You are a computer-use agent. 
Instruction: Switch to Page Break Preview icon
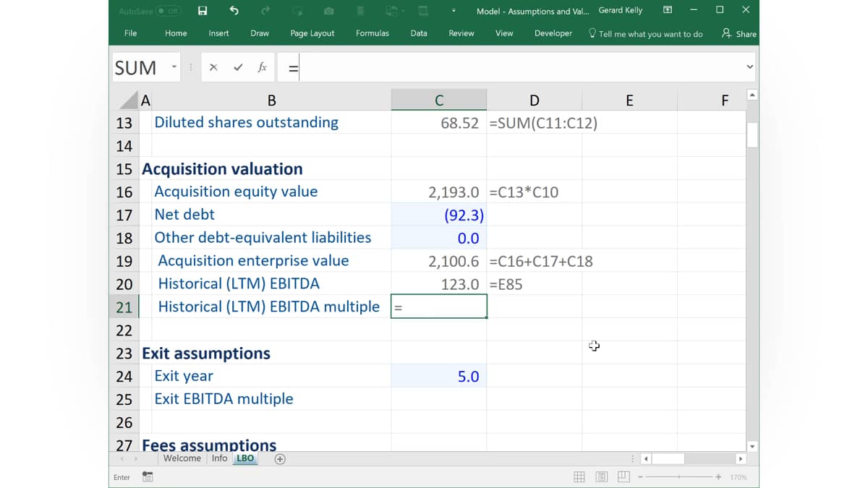click(x=624, y=477)
